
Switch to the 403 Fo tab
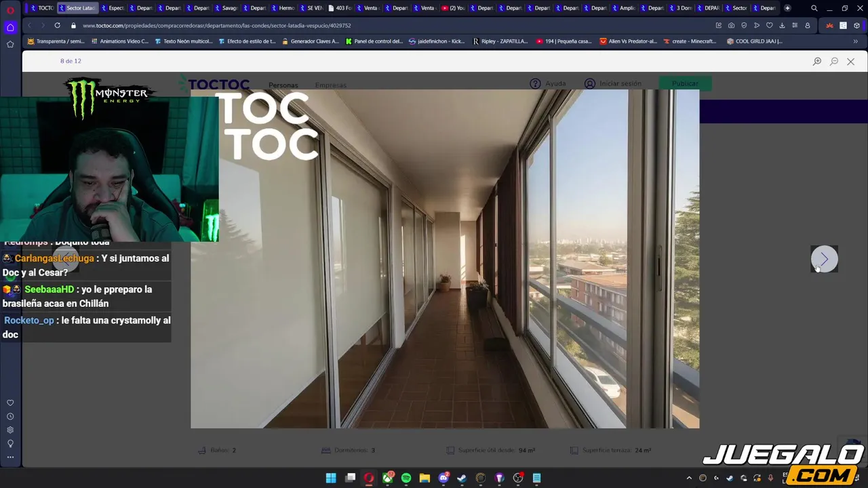click(x=340, y=8)
